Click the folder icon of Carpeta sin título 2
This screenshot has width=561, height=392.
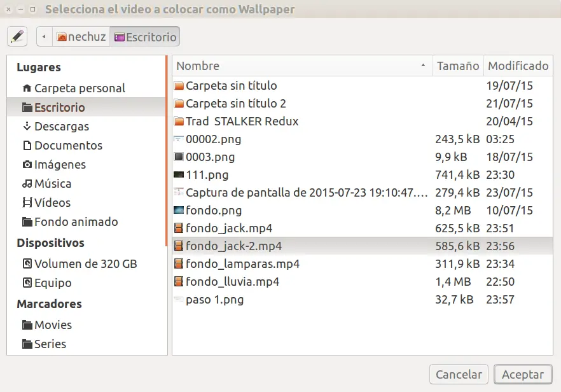179,104
